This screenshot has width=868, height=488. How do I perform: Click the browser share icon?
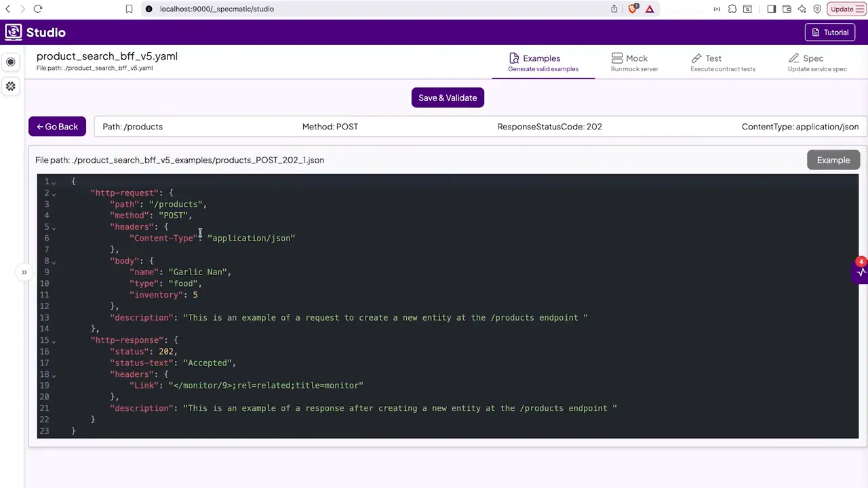coord(614,9)
